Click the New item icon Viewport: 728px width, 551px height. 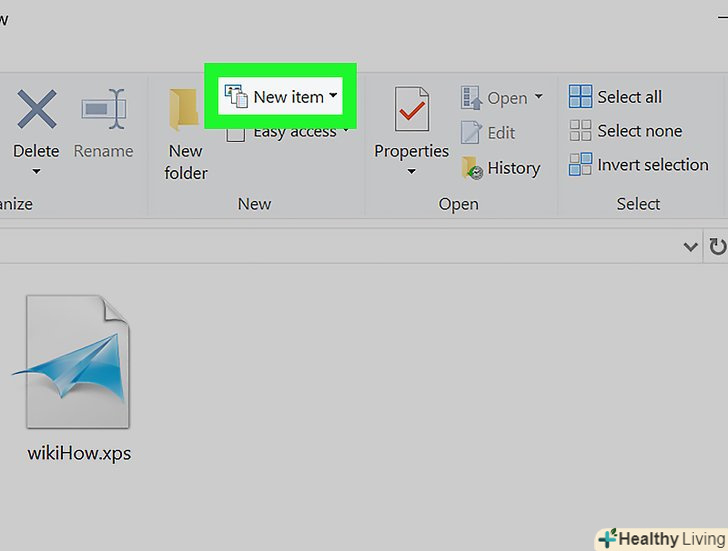point(236,97)
